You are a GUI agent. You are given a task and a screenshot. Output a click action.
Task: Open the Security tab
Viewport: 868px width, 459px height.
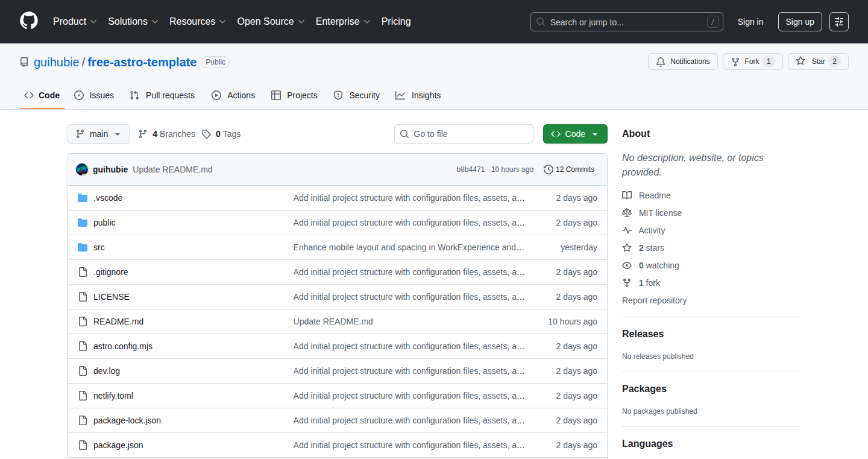click(x=357, y=95)
